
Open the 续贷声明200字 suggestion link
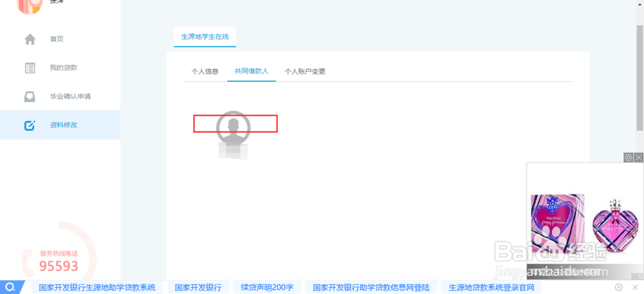tap(267, 288)
